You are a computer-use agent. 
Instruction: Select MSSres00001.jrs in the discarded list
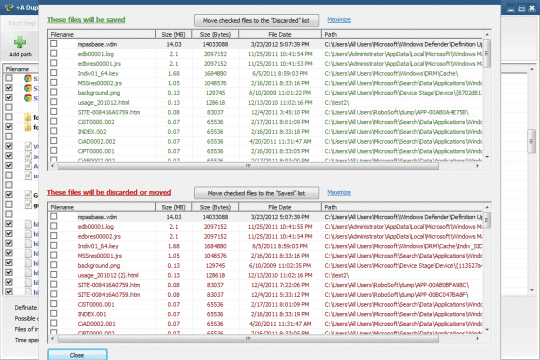tap(100, 256)
